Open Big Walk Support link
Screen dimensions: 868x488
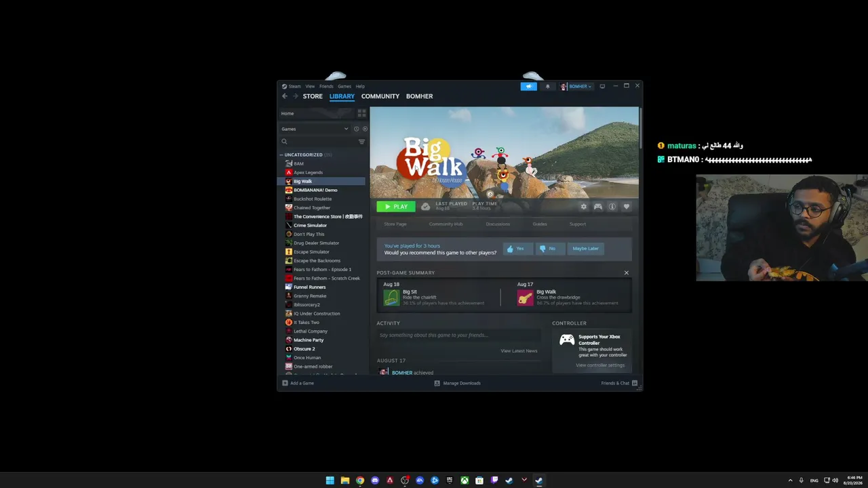578,224
